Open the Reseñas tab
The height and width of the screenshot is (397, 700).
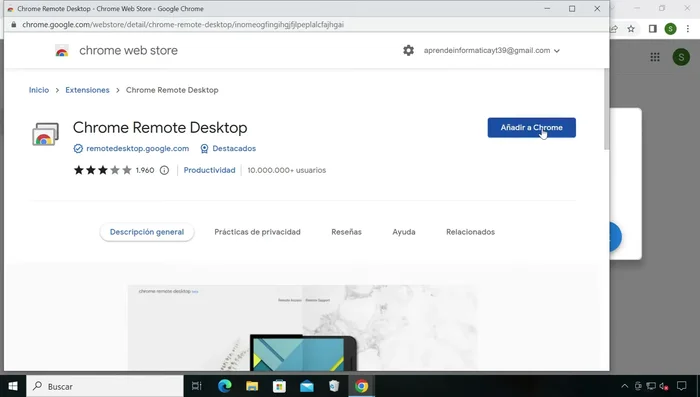pos(346,232)
